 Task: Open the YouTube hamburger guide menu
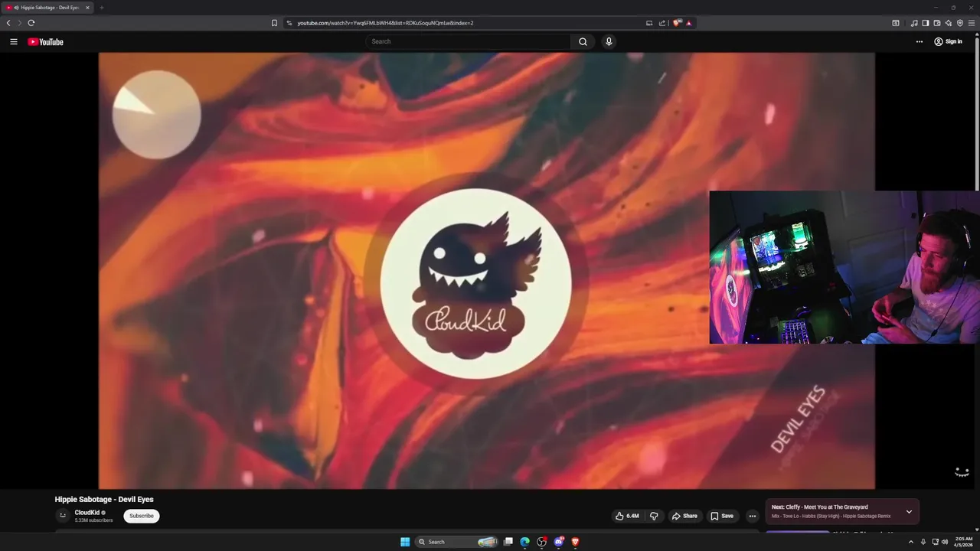coord(13,42)
